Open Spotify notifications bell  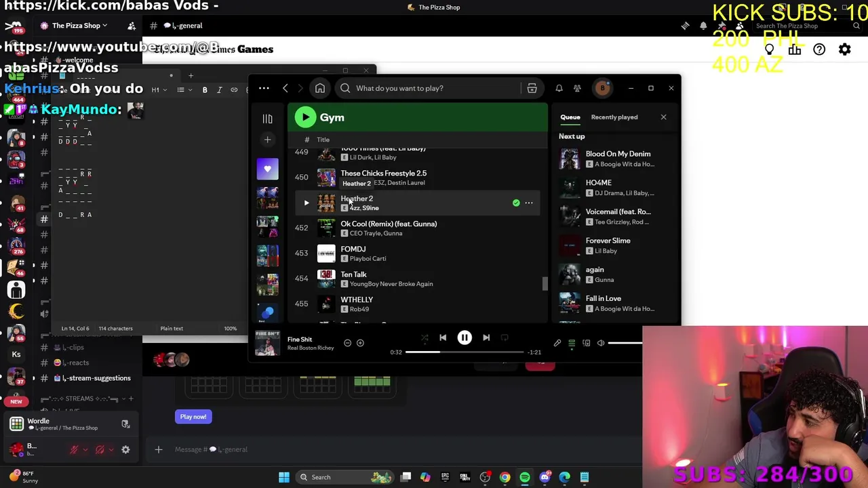point(559,88)
